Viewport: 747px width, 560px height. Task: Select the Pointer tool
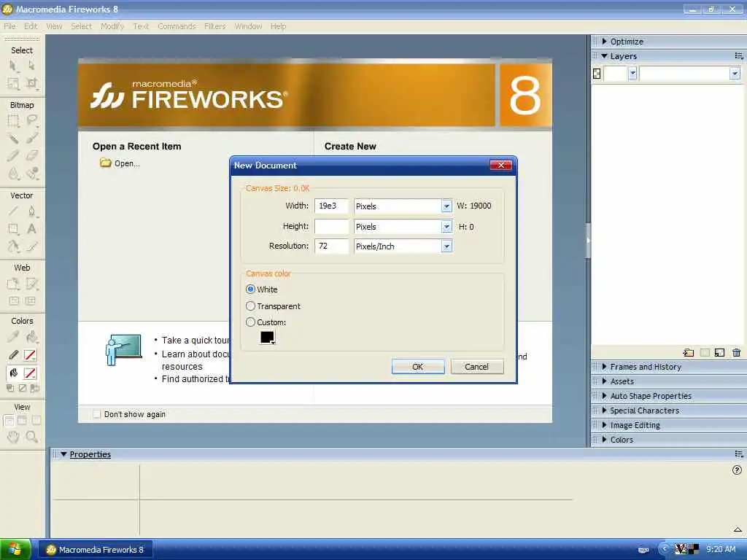pyautogui.click(x=13, y=66)
